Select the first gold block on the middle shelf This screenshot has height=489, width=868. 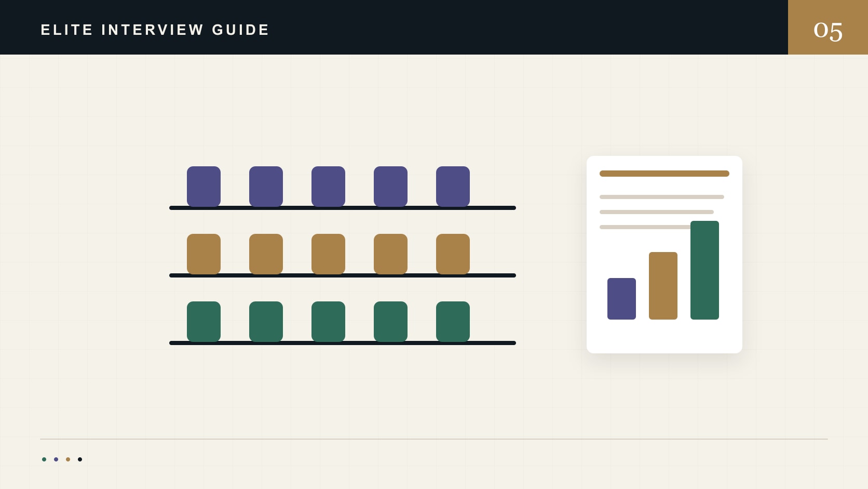pos(204,254)
